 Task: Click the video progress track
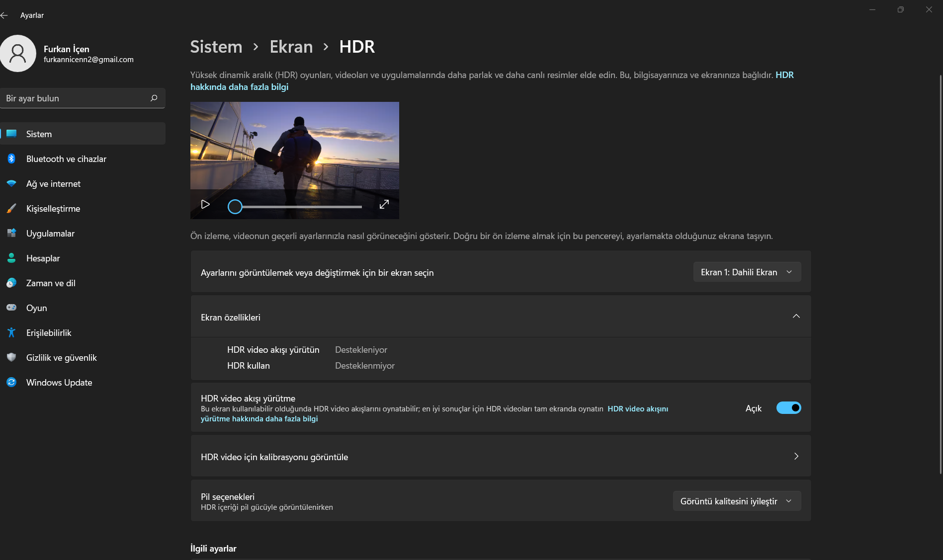[x=302, y=206]
